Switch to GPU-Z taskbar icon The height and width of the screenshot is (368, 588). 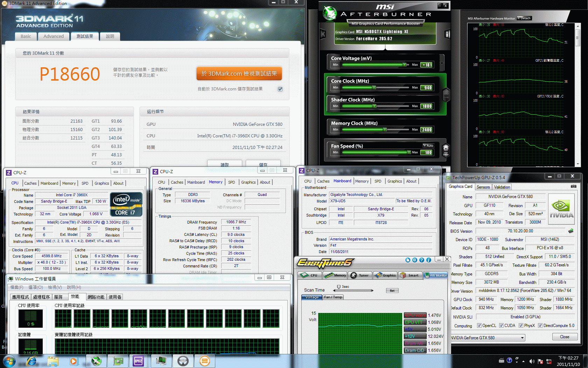118,361
